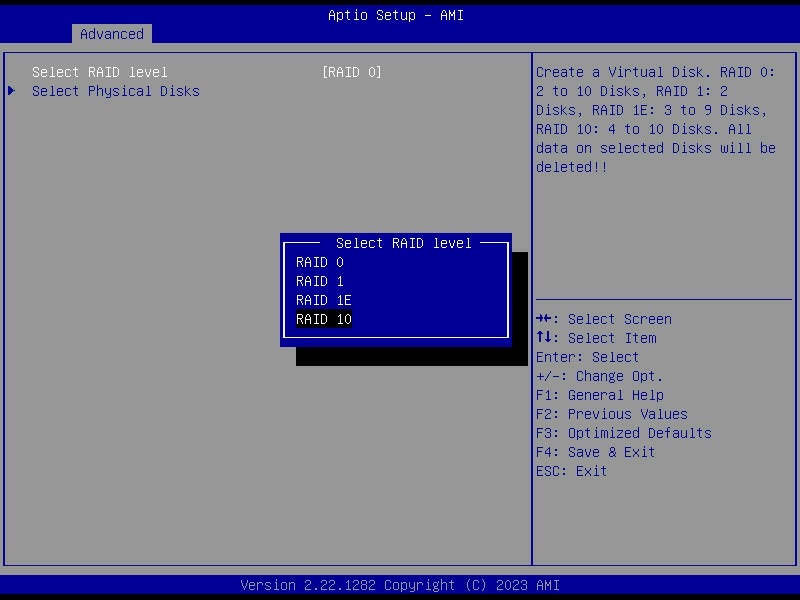This screenshot has width=800, height=600.
Task: Click the 'F2: Previous Values' entry
Action: 612,414
